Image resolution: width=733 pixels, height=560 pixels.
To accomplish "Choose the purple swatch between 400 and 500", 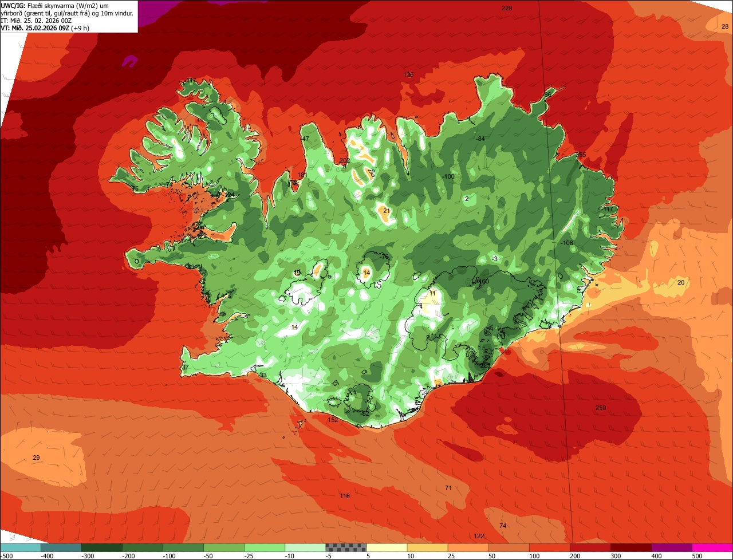I will (x=671, y=547).
